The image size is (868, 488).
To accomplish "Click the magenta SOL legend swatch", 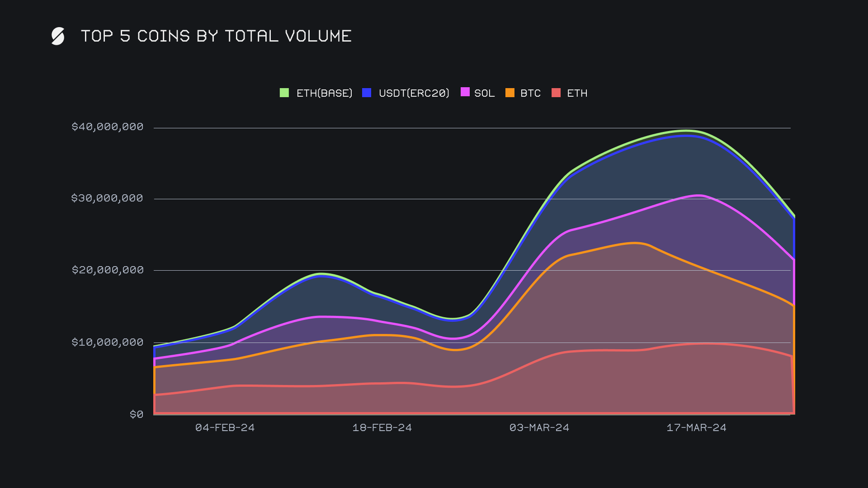I will pyautogui.click(x=465, y=92).
